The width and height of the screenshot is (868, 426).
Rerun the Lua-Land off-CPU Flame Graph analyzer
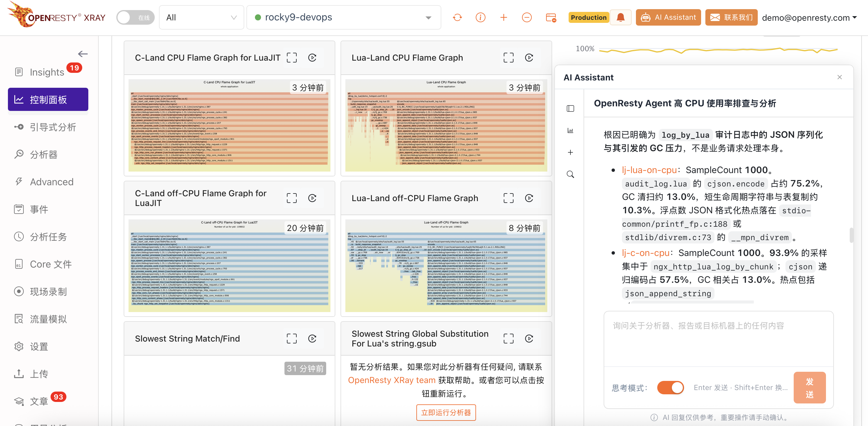(529, 198)
